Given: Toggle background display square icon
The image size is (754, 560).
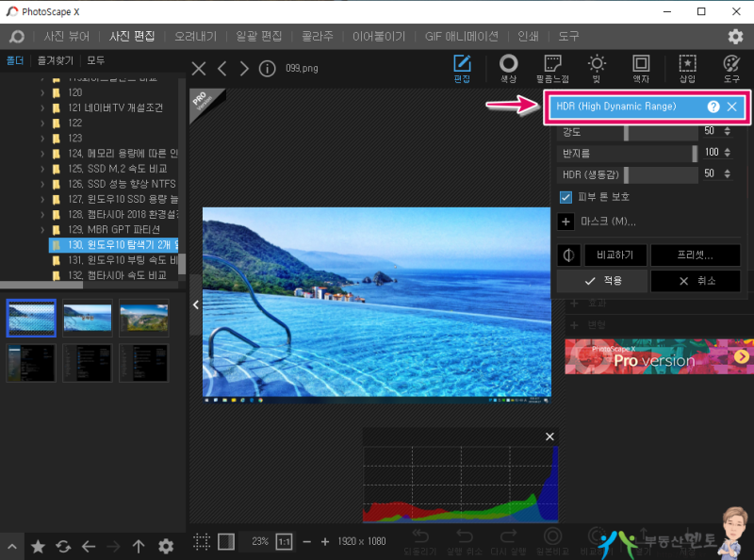Looking at the screenshot, I should click(x=226, y=542).
